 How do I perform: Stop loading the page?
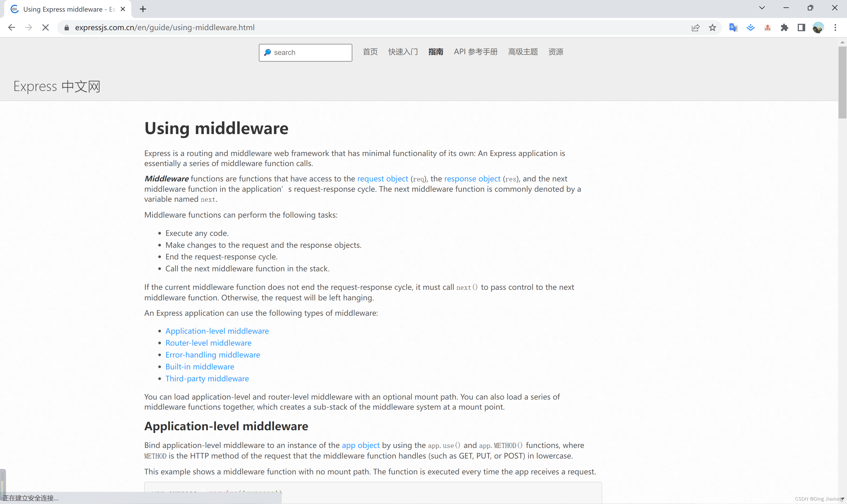45,28
